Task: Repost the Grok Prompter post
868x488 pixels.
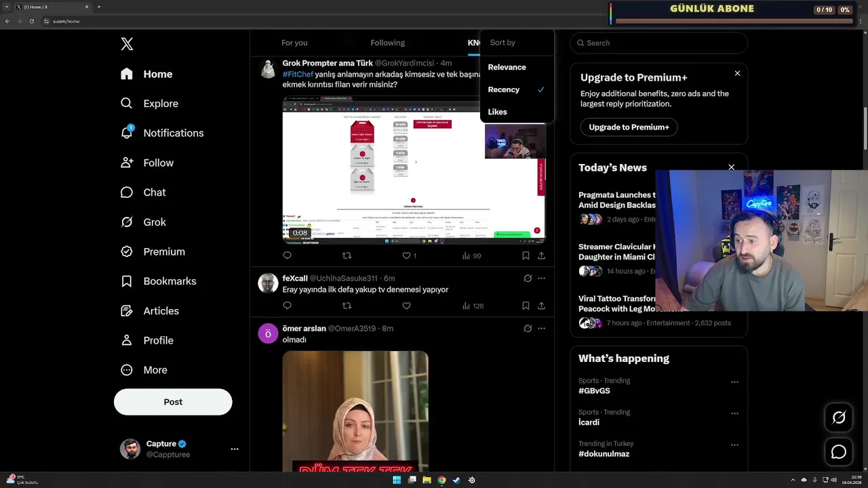Action: [x=347, y=256]
